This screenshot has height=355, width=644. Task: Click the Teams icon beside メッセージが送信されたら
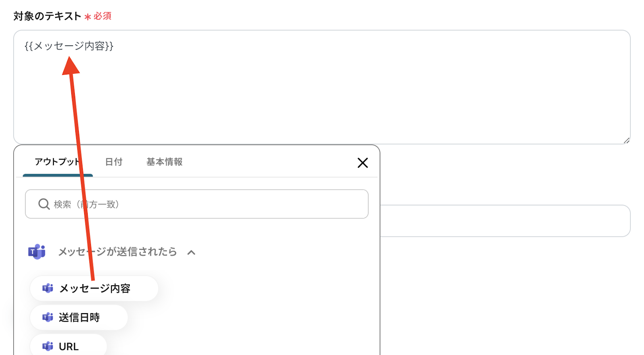(x=37, y=252)
